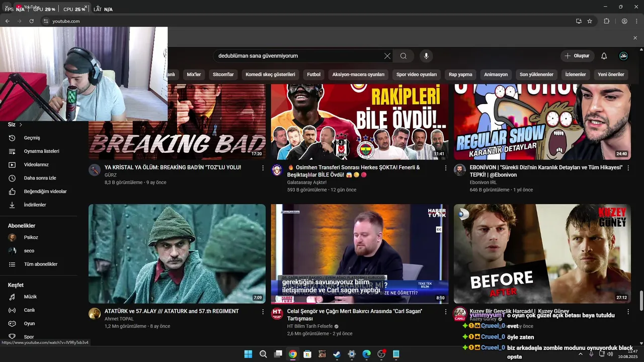Open GÜRZ channel link

[110, 175]
